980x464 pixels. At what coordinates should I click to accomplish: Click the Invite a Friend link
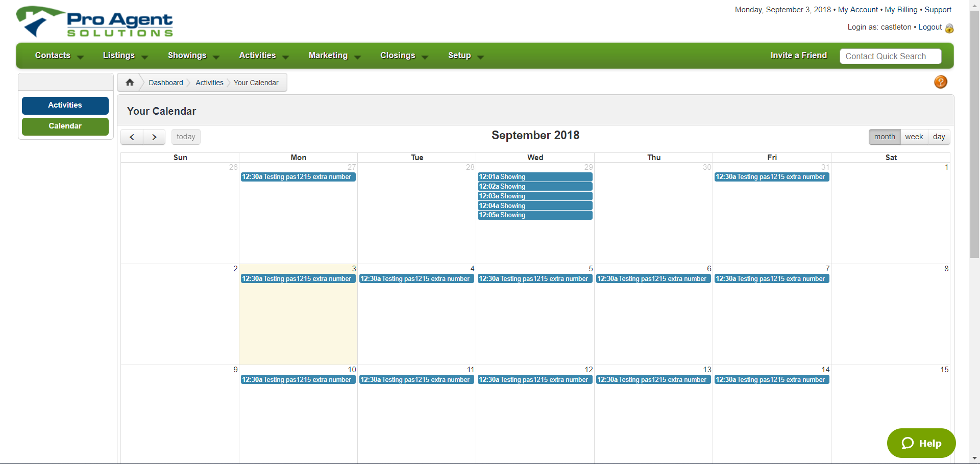pos(798,56)
